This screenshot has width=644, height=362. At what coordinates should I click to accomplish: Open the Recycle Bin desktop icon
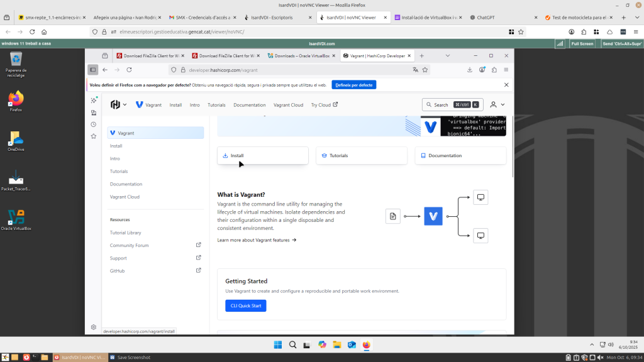(16, 62)
